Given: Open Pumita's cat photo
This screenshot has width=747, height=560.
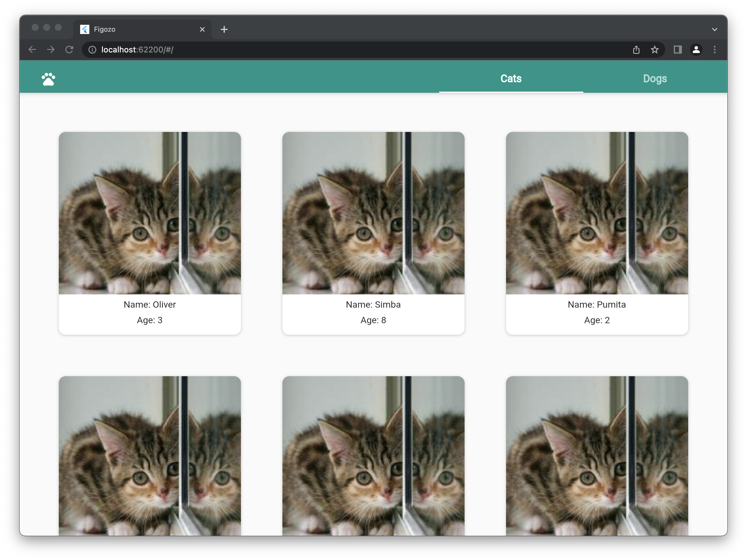Looking at the screenshot, I should pos(597,213).
